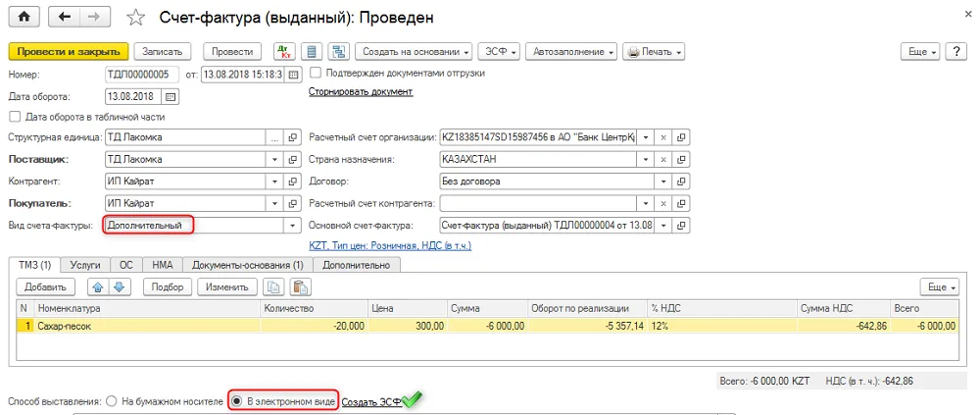The height and width of the screenshot is (415, 980).
Task: Open the Договор record icon
Action: [x=682, y=182]
